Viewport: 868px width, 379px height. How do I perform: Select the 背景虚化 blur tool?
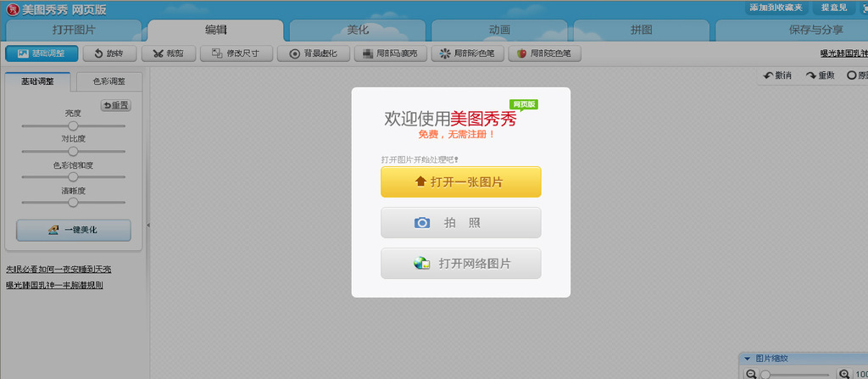pyautogui.click(x=314, y=53)
